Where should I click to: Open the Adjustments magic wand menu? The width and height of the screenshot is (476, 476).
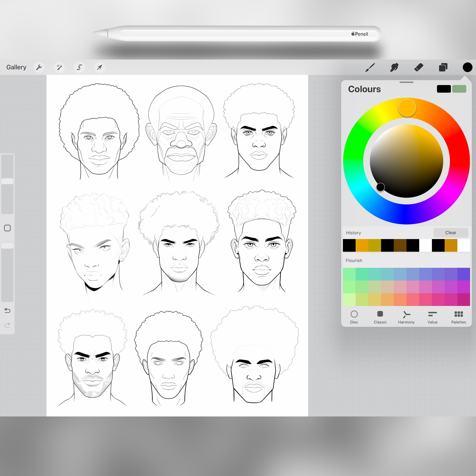click(x=59, y=67)
